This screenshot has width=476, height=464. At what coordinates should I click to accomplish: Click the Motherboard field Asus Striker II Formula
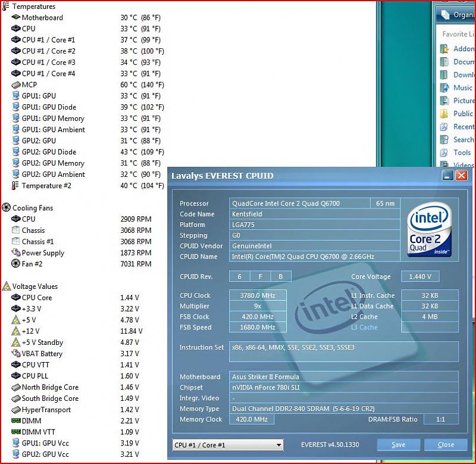pyautogui.click(x=344, y=377)
